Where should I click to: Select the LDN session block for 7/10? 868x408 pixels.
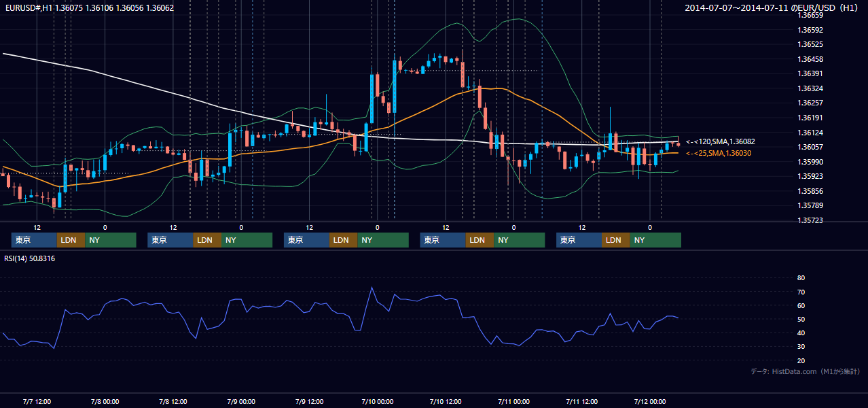click(480, 240)
